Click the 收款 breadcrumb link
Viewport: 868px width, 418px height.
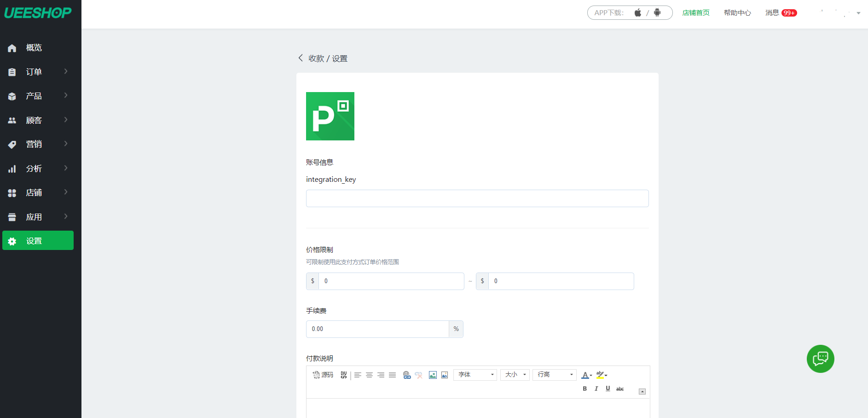pyautogui.click(x=316, y=58)
